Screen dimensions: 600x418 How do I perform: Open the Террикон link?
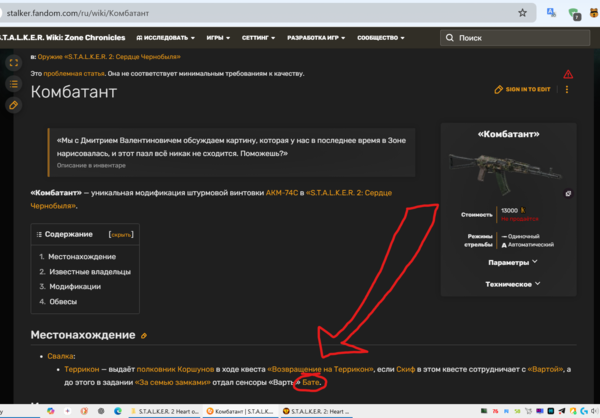(x=82, y=369)
